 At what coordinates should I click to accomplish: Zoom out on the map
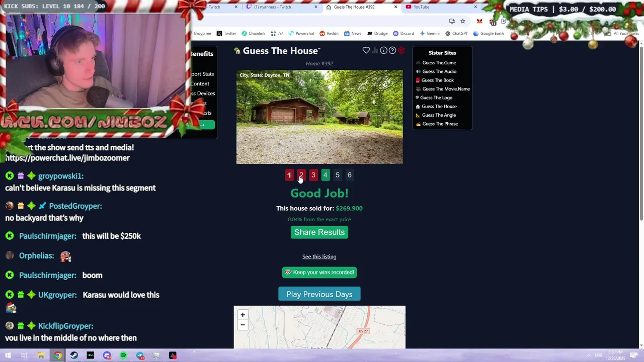pos(243,325)
